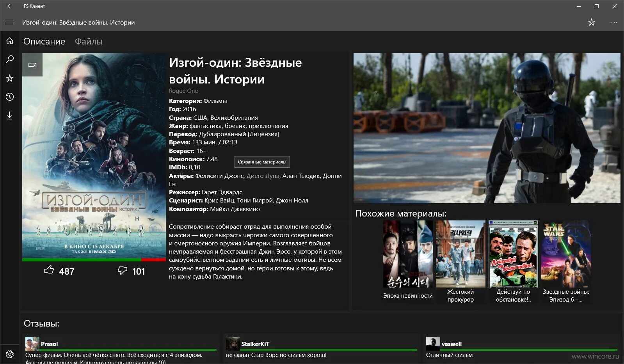Go back with the arrow icon
Screen dimensions: 624x364
pyautogui.click(x=10, y=6)
